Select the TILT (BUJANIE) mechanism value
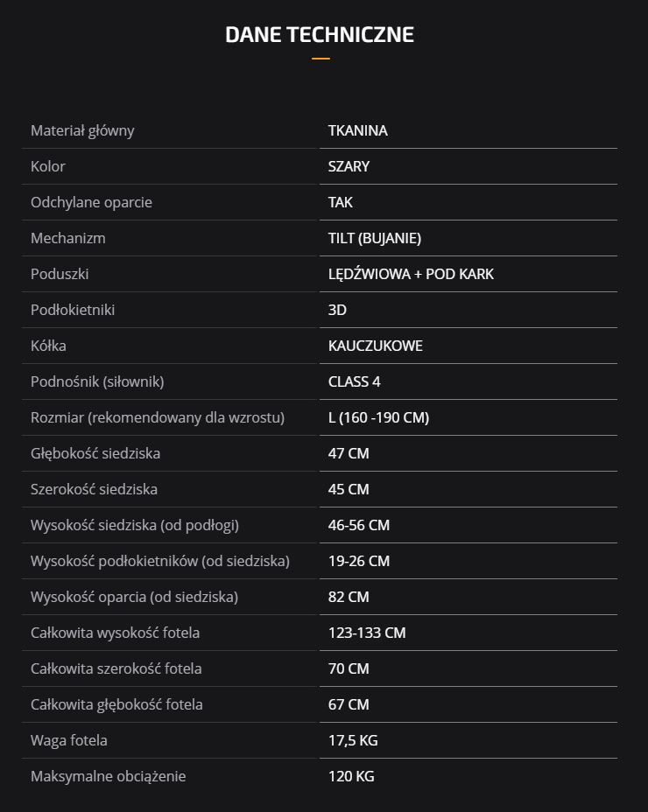This screenshot has height=812, width=648. tap(374, 238)
